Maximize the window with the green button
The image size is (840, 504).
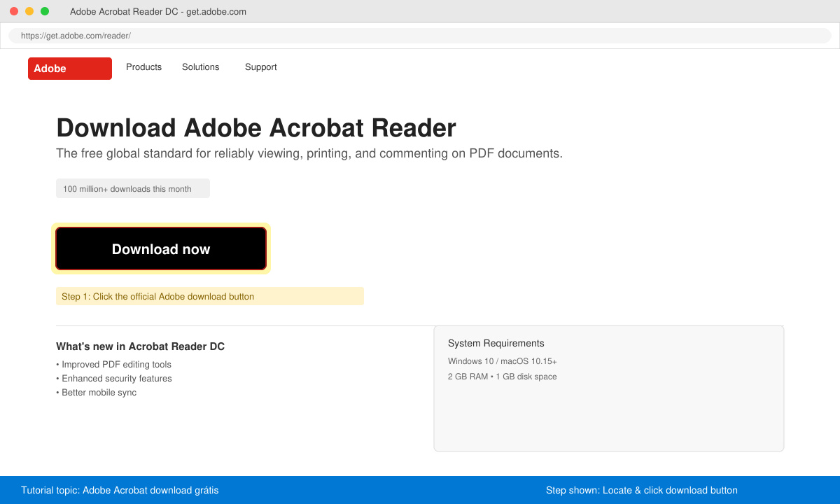(45, 11)
